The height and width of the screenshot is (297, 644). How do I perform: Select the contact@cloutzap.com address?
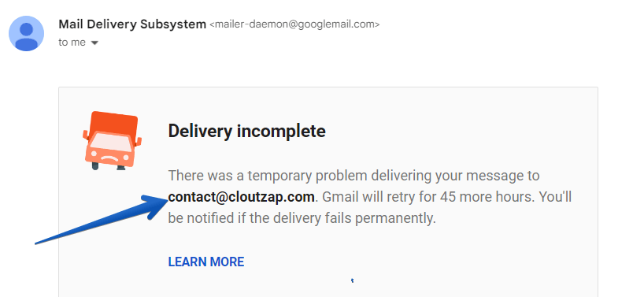[x=241, y=197]
